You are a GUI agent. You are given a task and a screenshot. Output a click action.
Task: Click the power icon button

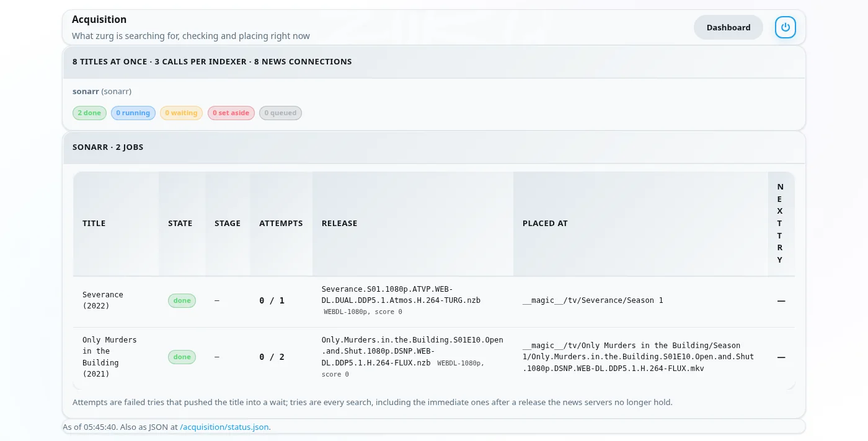coord(786,27)
